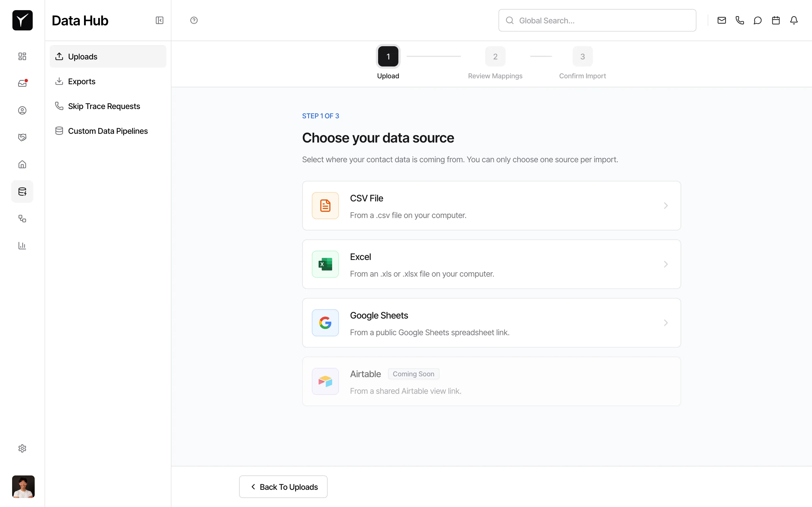Expand the CSV File option chevron
The height and width of the screenshot is (507, 812).
[x=666, y=206]
